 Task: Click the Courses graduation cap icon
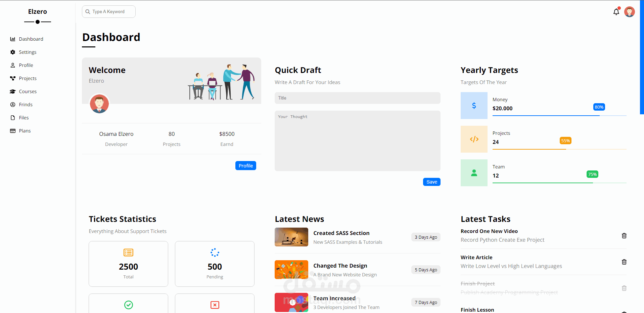[x=13, y=91]
